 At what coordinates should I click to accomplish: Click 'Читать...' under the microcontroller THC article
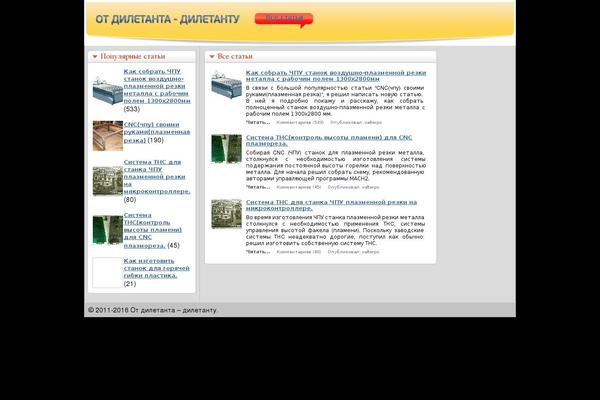coord(258,252)
